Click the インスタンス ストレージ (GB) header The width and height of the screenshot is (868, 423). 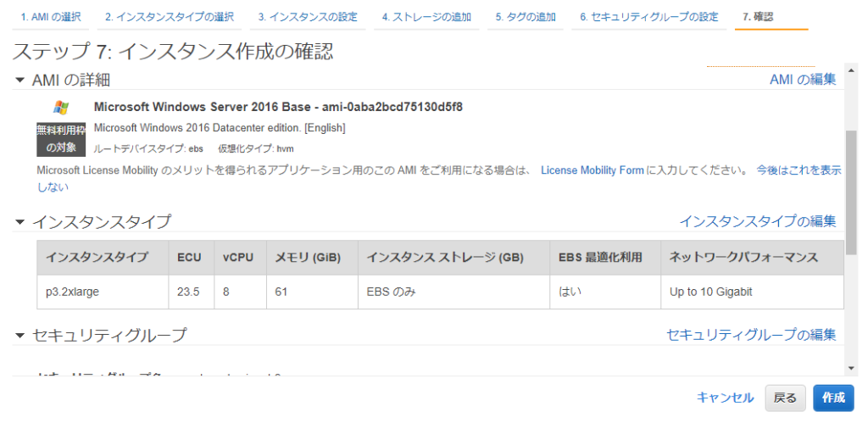454,258
